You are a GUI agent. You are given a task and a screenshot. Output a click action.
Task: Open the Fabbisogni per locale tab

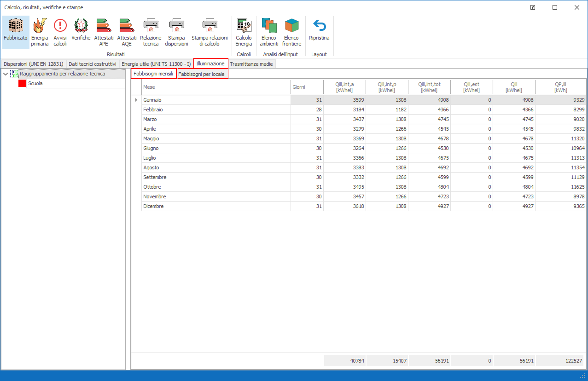(202, 74)
